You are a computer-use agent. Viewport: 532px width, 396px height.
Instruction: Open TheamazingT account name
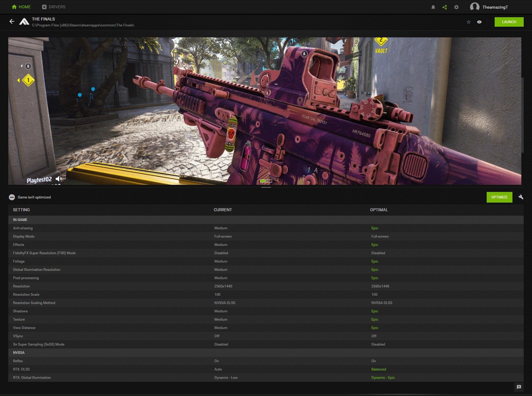(495, 7)
